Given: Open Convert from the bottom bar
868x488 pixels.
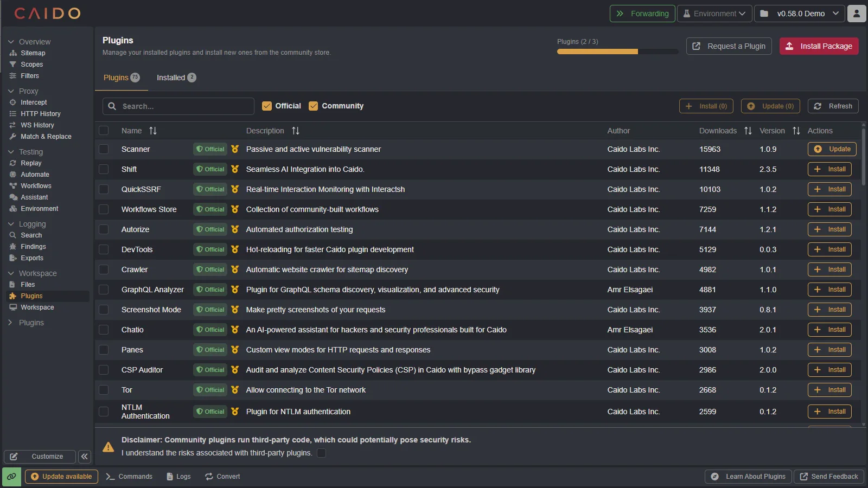Looking at the screenshot, I should click(222, 477).
